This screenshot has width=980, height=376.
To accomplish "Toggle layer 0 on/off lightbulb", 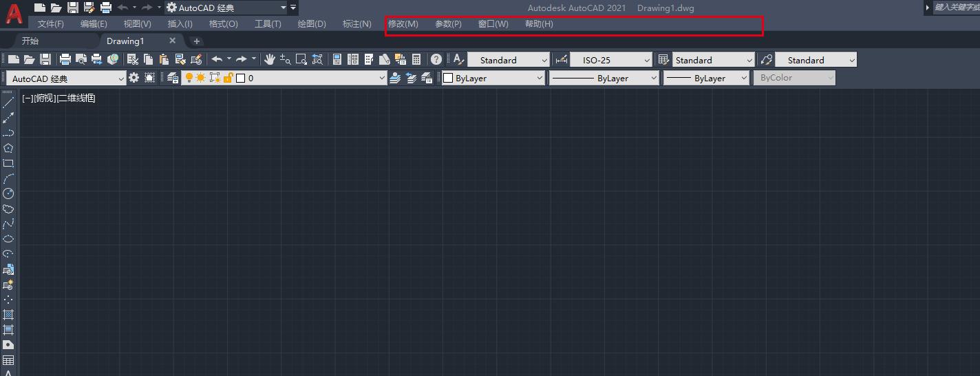I will [x=189, y=78].
